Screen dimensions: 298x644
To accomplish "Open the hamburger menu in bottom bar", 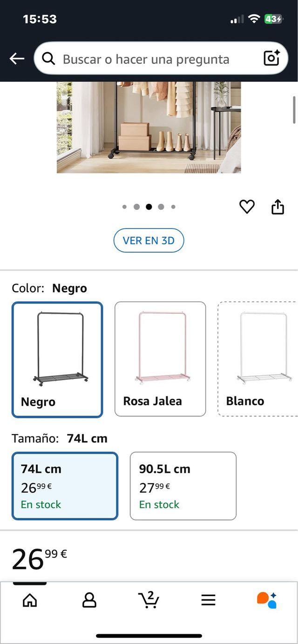I will [x=208, y=600].
